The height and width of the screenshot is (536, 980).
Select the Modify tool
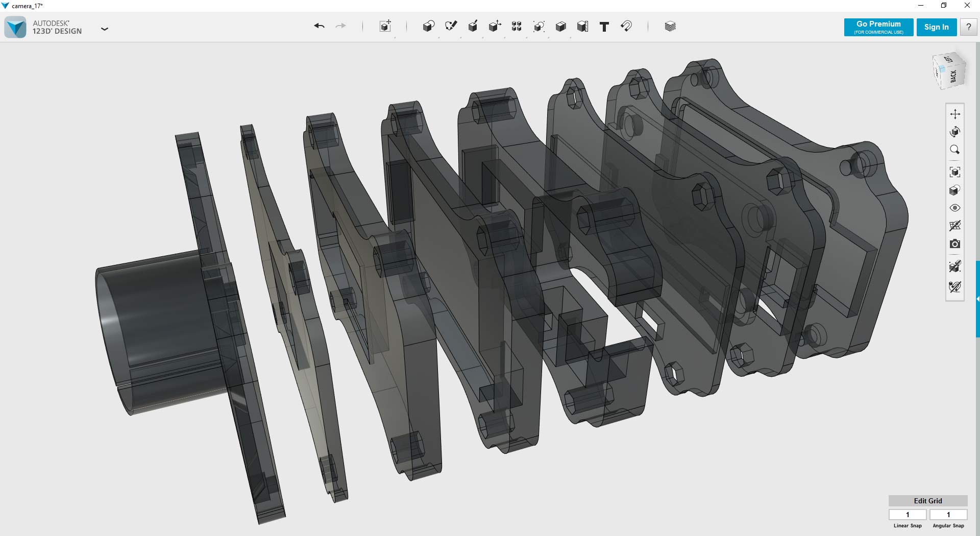coord(495,27)
